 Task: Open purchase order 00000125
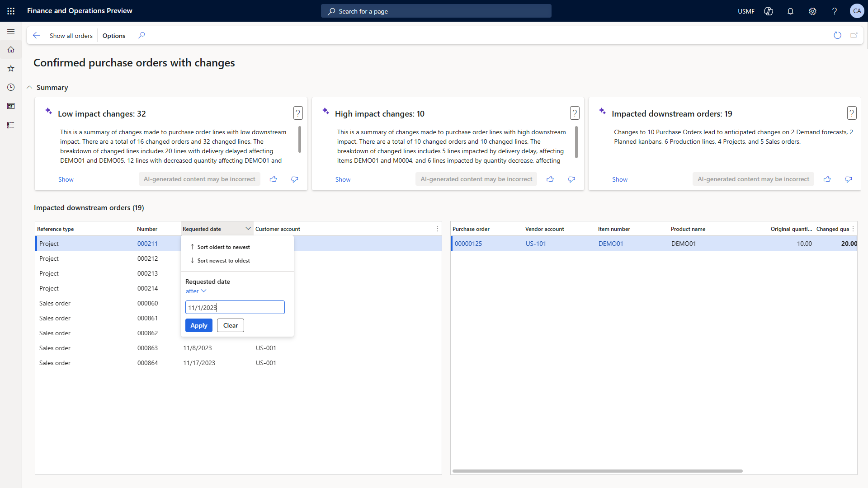coord(468,244)
